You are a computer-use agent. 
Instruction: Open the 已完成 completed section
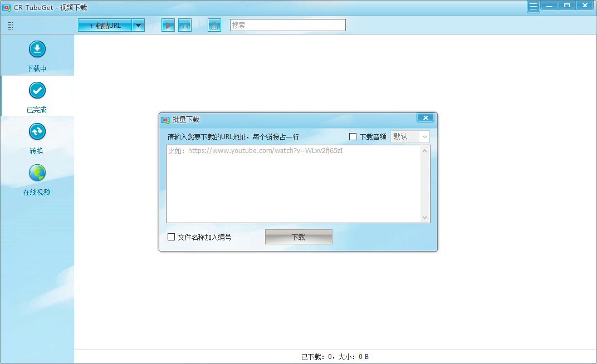tap(37, 96)
